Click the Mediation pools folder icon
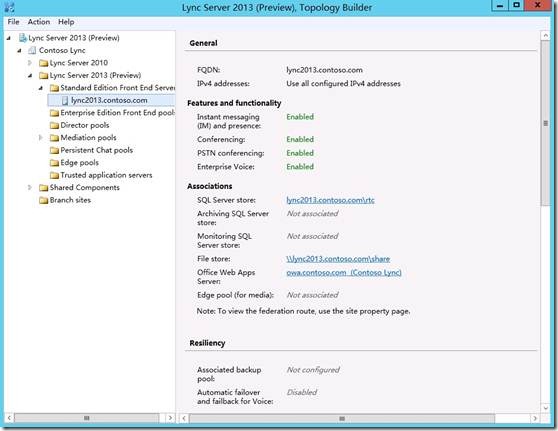 pyautogui.click(x=54, y=138)
